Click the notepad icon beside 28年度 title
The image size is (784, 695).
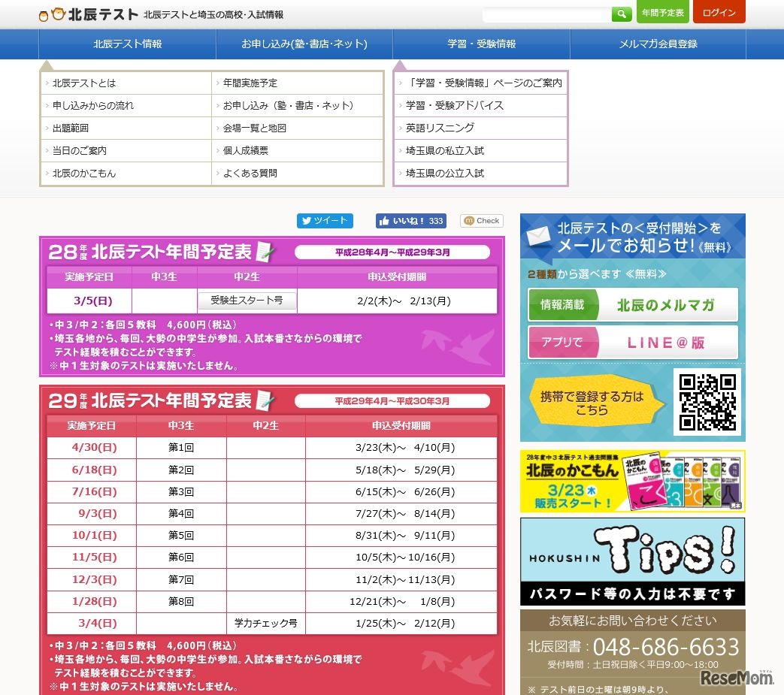(265, 252)
